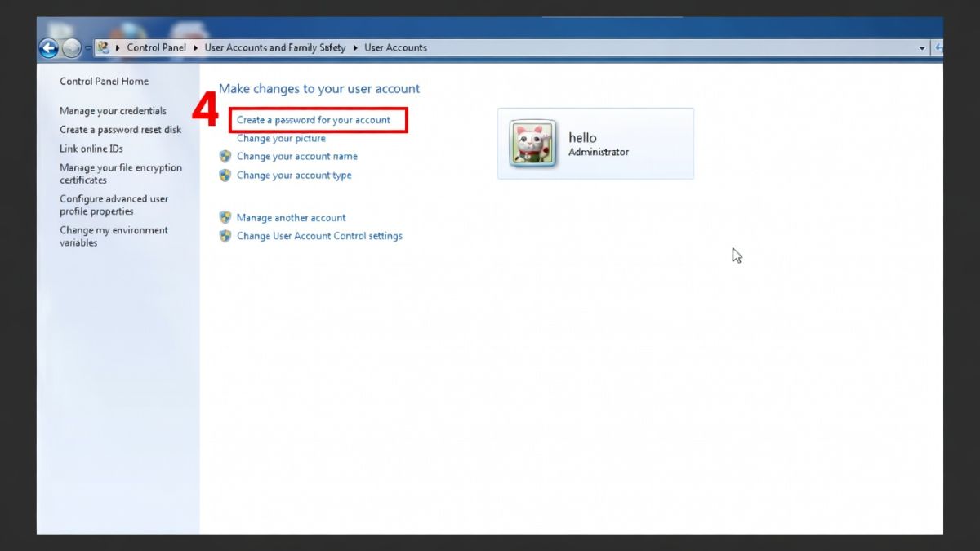Navigate to User Accounts in the breadcrumb
This screenshot has width=980, height=551.
click(x=395, y=47)
